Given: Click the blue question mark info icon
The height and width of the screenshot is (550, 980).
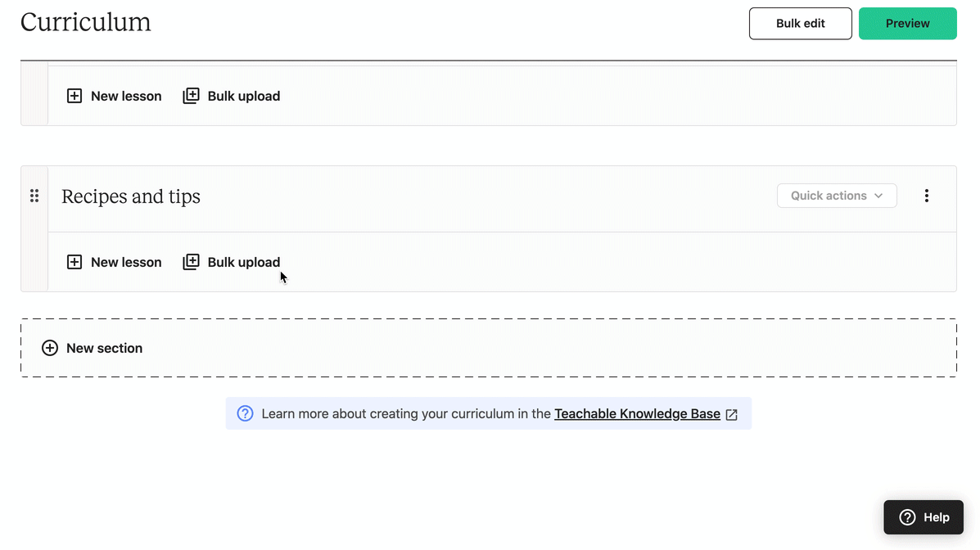Looking at the screenshot, I should pos(245,413).
